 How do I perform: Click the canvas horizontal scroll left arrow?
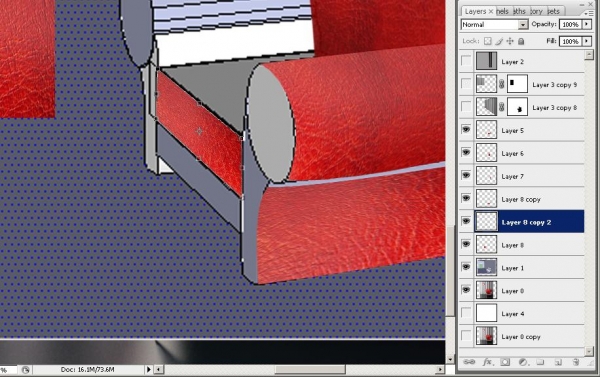(159, 370)
